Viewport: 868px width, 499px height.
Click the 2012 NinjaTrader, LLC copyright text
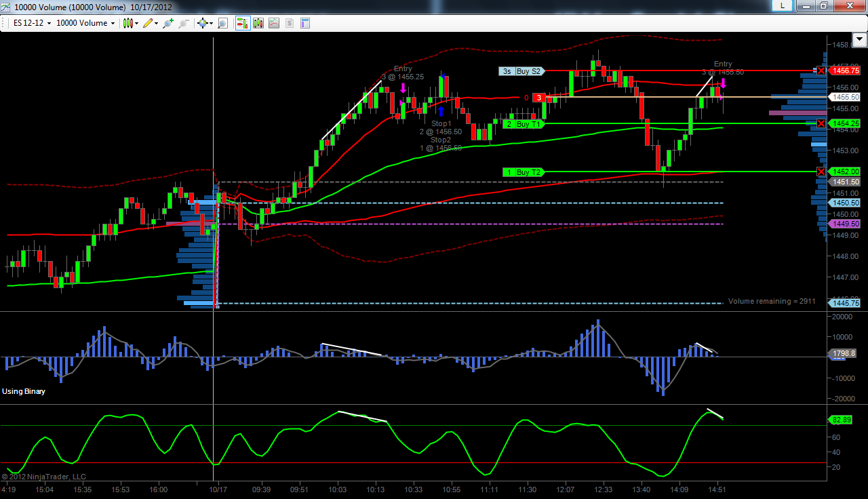(44, 477)
